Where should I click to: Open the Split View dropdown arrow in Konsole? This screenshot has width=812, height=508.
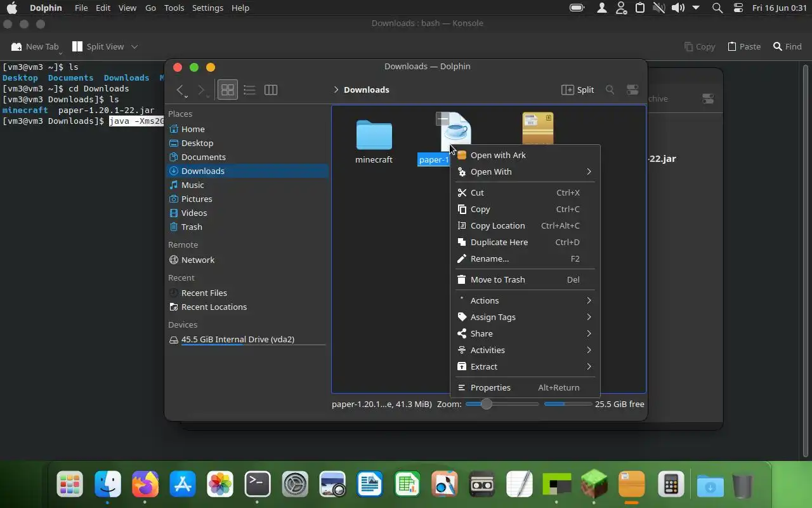[134, 46]
